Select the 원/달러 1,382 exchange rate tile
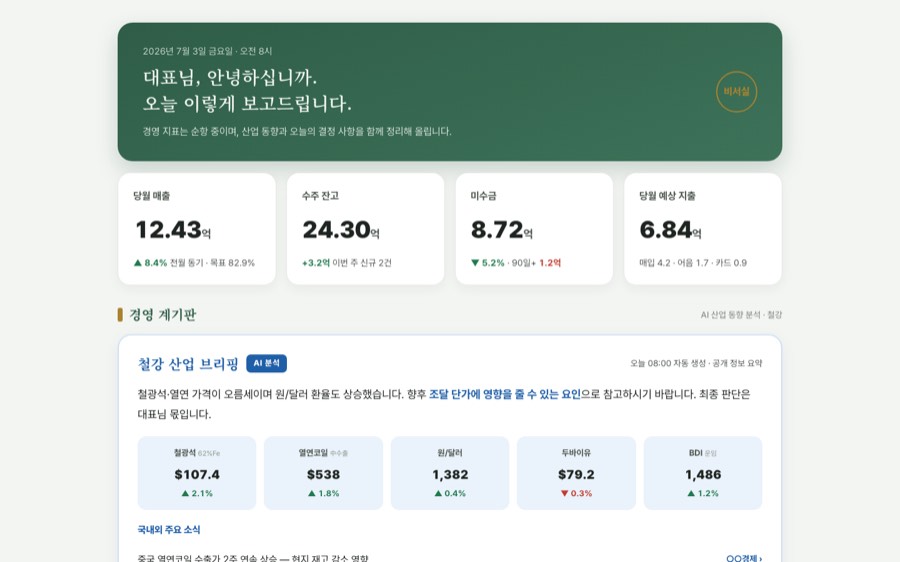The width and height of the screenshot is (900, 562). tap(450, 473)
